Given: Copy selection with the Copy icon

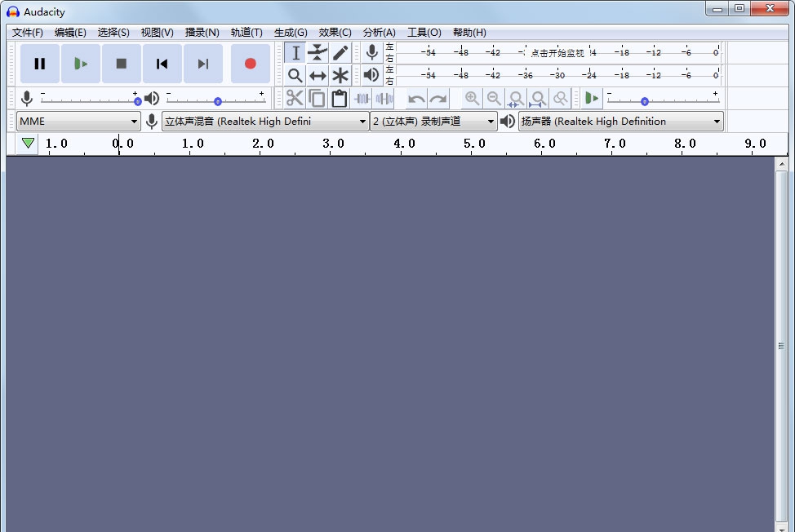Looking at the screenshot, I should pos(317,98).
